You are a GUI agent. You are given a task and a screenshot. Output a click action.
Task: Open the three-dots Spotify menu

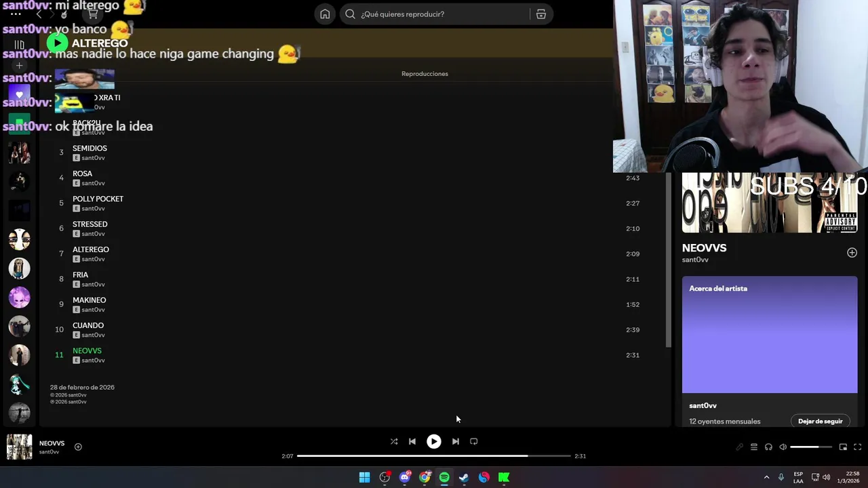[16, 14]
